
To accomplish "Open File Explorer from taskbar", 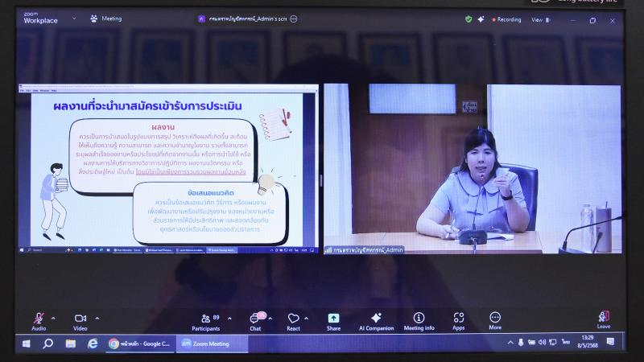I will pyautogui.click(x=71, y=343).
